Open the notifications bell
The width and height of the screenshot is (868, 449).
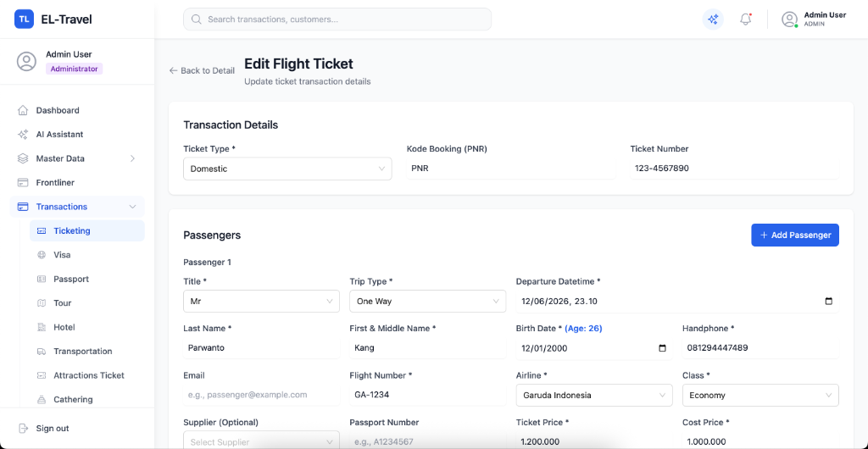746,19
